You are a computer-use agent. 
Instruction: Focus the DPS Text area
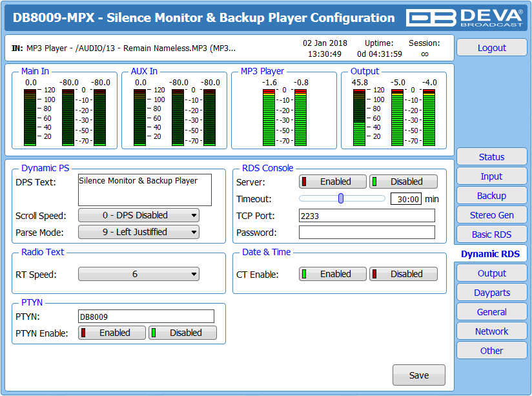pyautogui.click(x=145, y=190)
